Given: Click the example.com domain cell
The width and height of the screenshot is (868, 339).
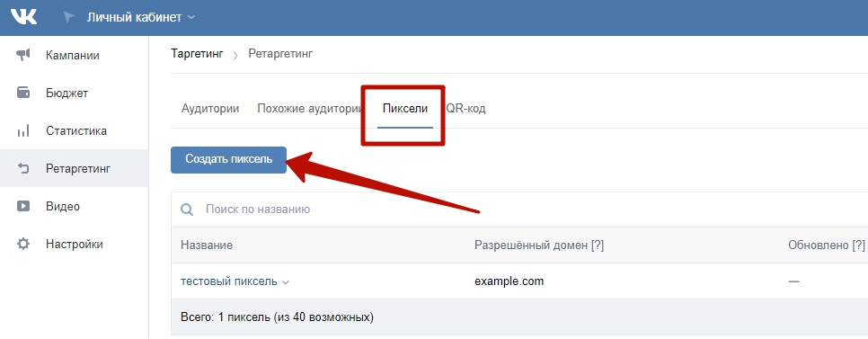Looking at the screenshot, I should 509,281.
